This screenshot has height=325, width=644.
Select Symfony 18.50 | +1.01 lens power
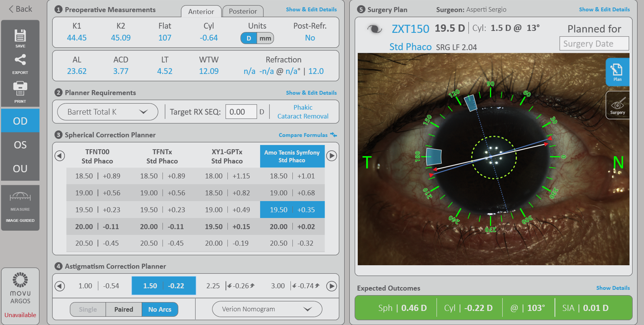pyautogui.click(x=292, y=176)
